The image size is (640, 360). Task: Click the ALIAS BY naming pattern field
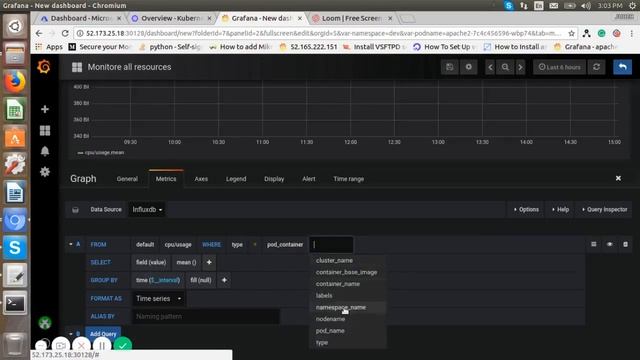206,316
